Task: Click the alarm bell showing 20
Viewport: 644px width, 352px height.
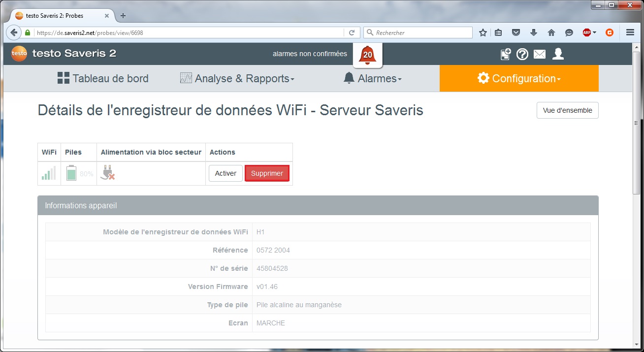Action: [368, 55]
